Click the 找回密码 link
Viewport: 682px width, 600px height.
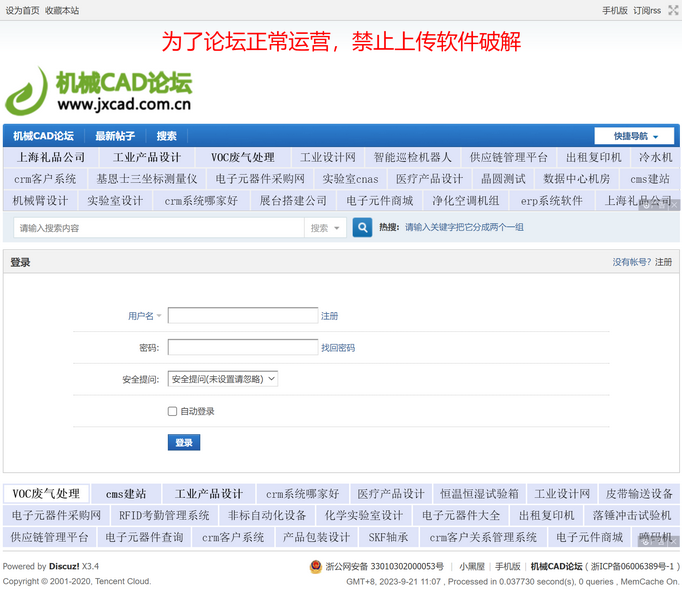pyautogui.click(x=337, y=348)
